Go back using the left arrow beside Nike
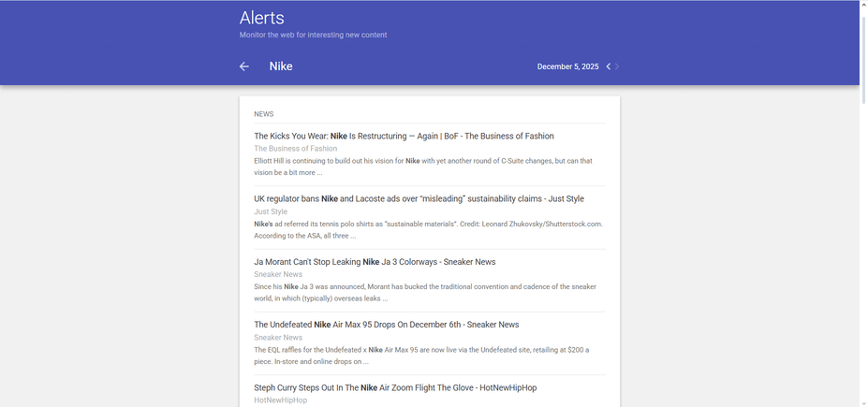The height and width of the screenshot is (407, 868). 244,66
